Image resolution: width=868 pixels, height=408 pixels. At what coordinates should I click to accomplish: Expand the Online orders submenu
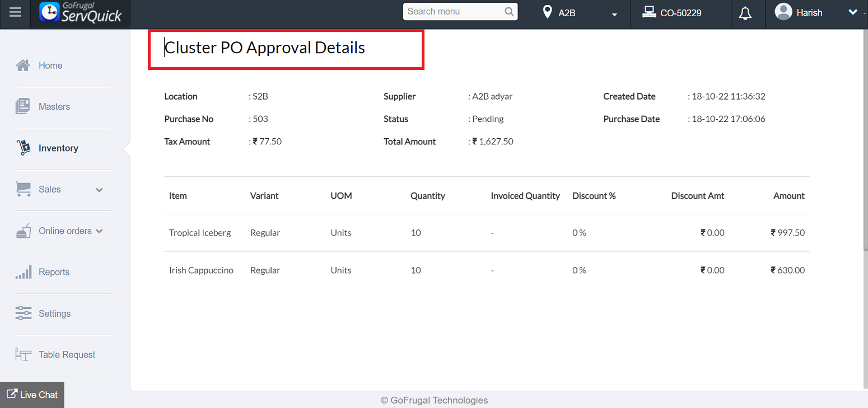click(99, 231)
